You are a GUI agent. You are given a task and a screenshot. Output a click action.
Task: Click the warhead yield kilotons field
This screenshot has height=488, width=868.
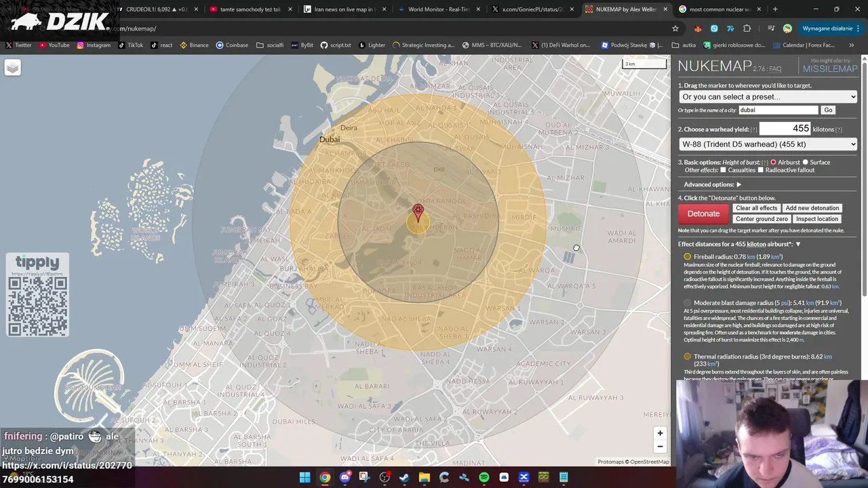click(x=785, y=129)
